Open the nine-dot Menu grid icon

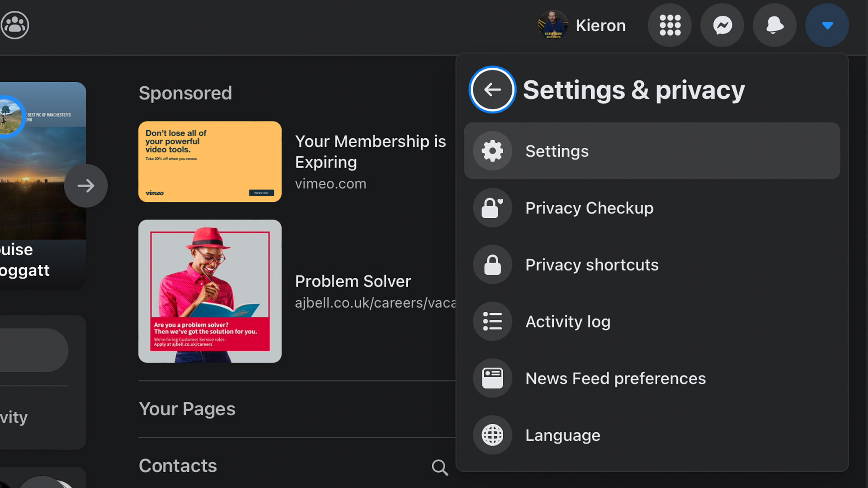[670, 25]
